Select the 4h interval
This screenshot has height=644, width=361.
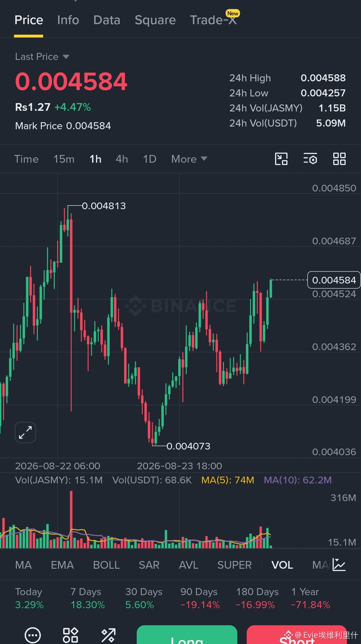pyautogui.click(x=122, y=159)
